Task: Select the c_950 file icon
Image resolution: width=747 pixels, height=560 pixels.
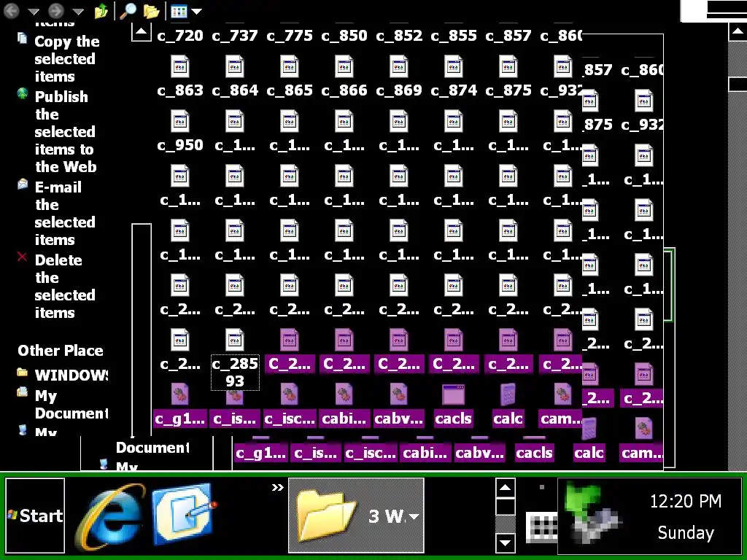Action: click(x=180, y=122)
